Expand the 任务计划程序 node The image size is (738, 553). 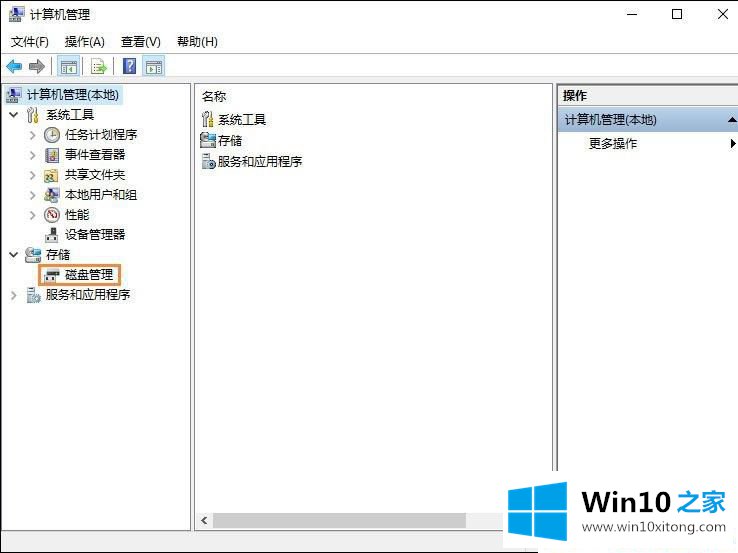click(32, 135)
